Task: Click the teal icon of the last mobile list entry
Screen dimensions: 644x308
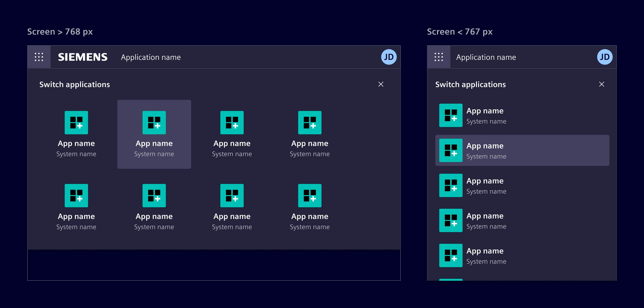Action: [x=451, y=255]
